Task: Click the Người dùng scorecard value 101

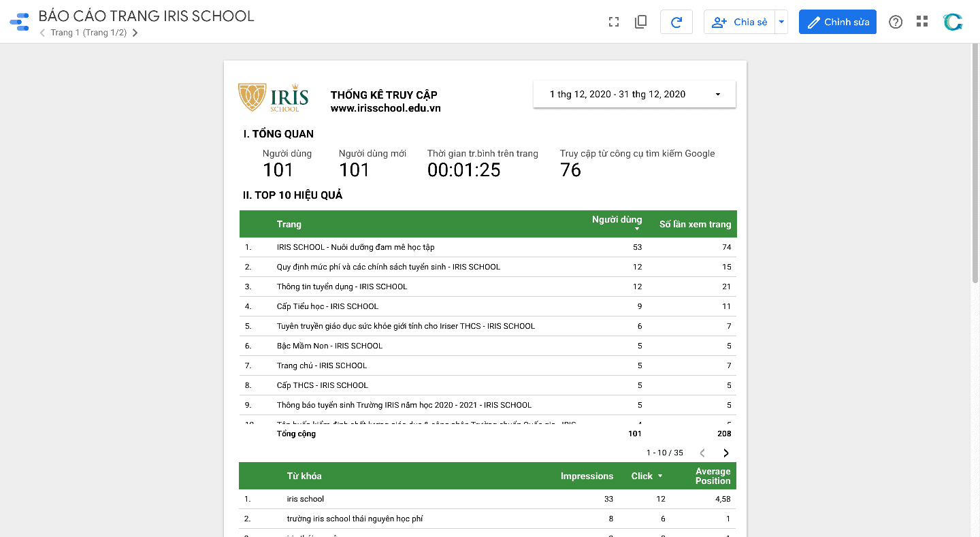Action: [x=278, y=170]
